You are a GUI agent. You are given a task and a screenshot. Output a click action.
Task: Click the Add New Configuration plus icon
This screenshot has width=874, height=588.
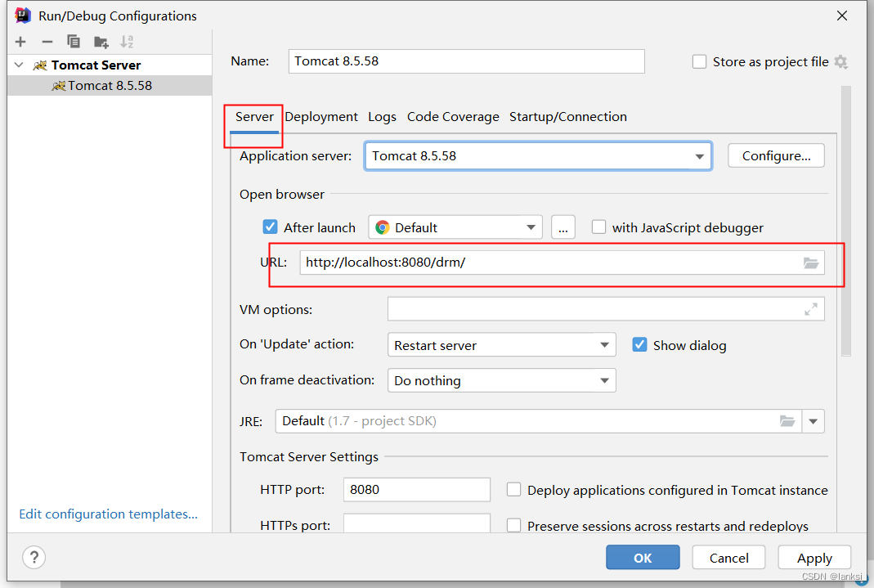click(20, 42)
